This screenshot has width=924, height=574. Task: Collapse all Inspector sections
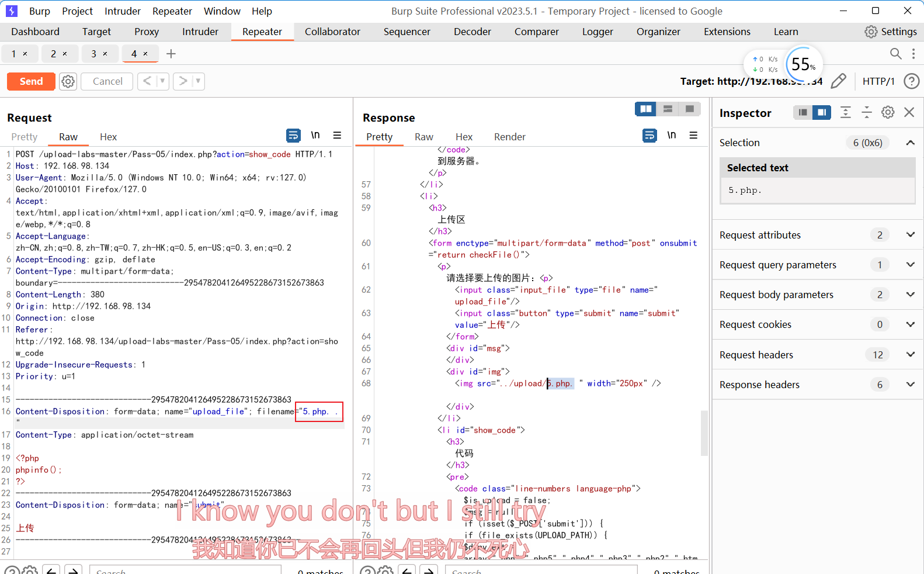(867, 112)
